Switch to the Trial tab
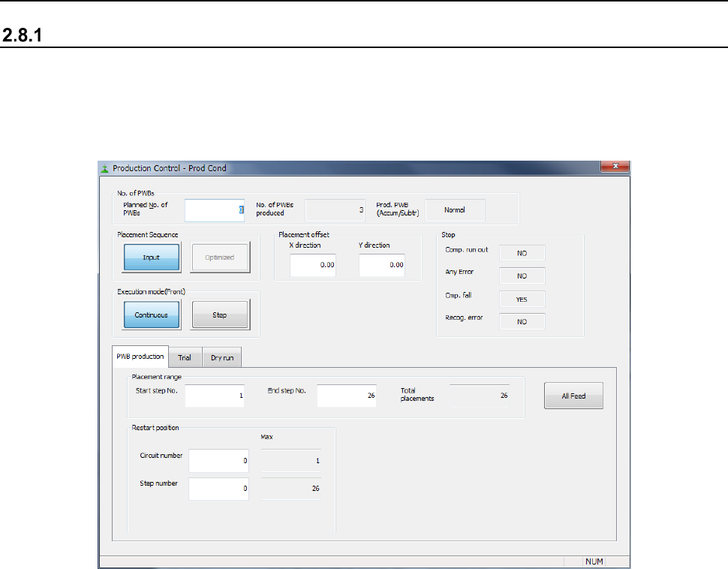Image resolution: width=728 pixels, height=569 pixels. 185,357
